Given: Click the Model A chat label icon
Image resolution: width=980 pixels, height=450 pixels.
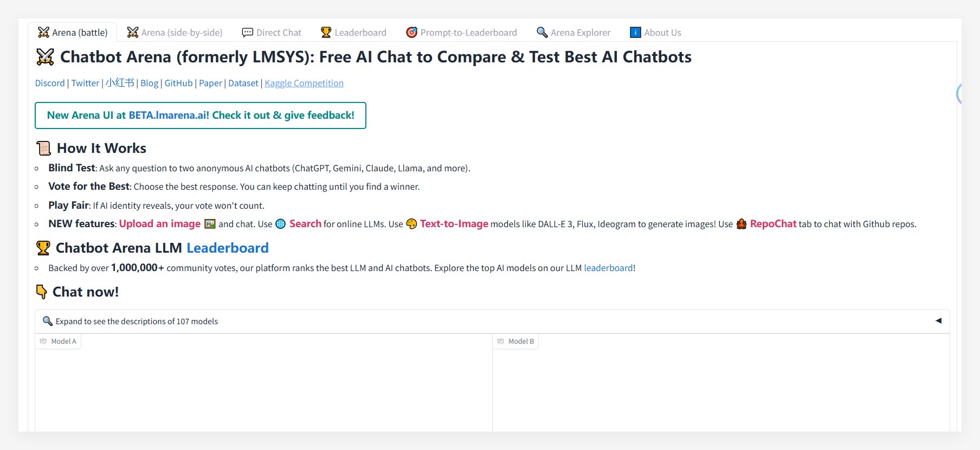Looking at the screenshot, I should click(x=43, y=342).
